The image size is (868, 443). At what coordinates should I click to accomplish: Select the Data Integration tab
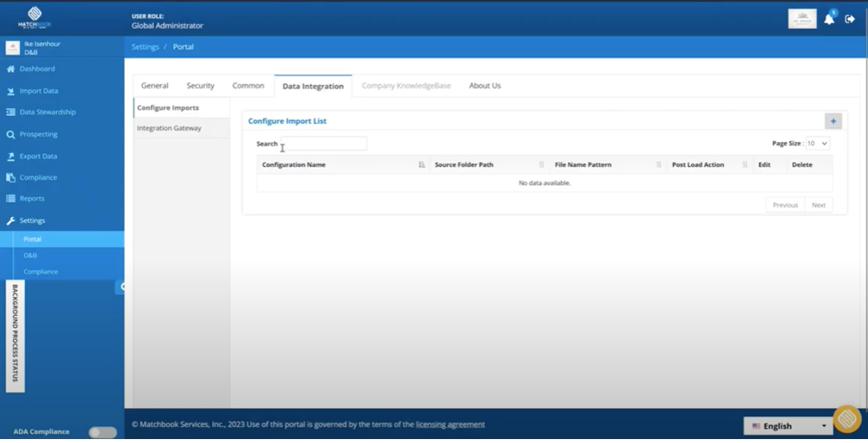click(312, 86)
